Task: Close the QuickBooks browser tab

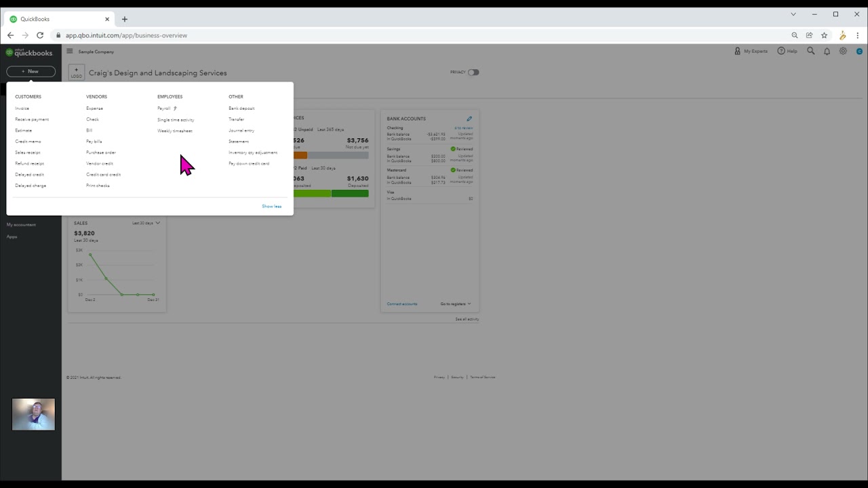Action: pyautogui.click(x=106, y=19)
